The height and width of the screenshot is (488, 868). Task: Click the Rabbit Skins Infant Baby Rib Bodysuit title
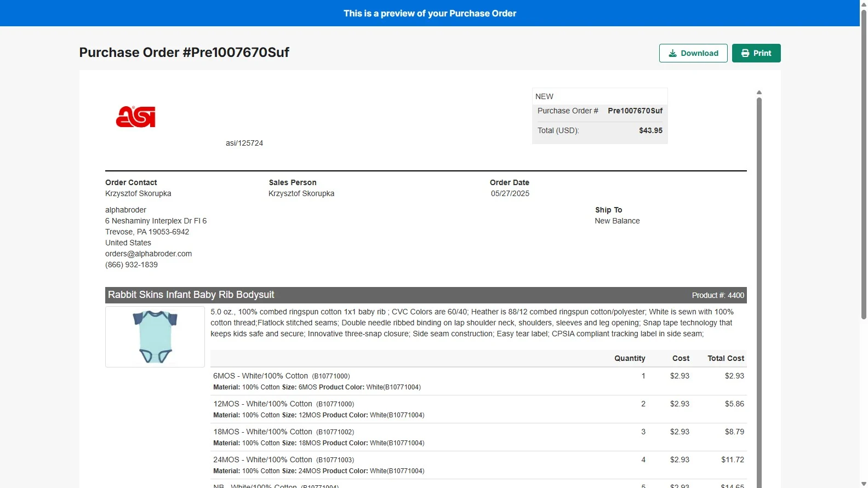point(191,295)
